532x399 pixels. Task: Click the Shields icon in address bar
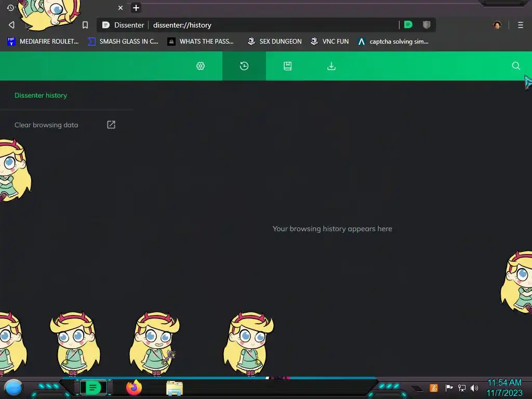coord(427,24)
